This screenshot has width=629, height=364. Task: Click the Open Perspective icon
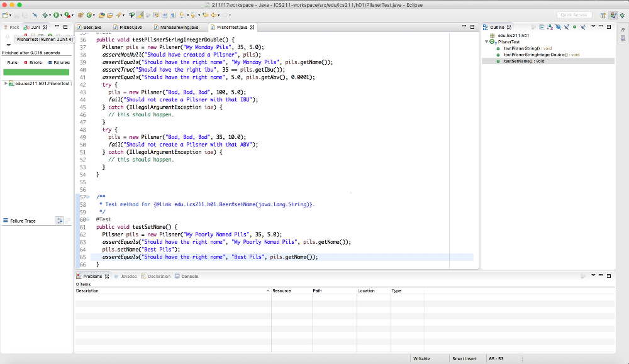click(x=602, y=14)
